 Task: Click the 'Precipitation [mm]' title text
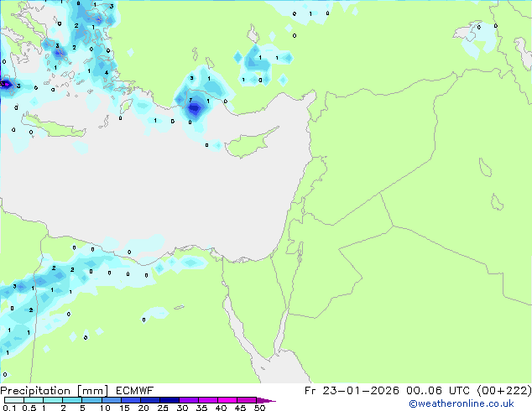(55, 391)
